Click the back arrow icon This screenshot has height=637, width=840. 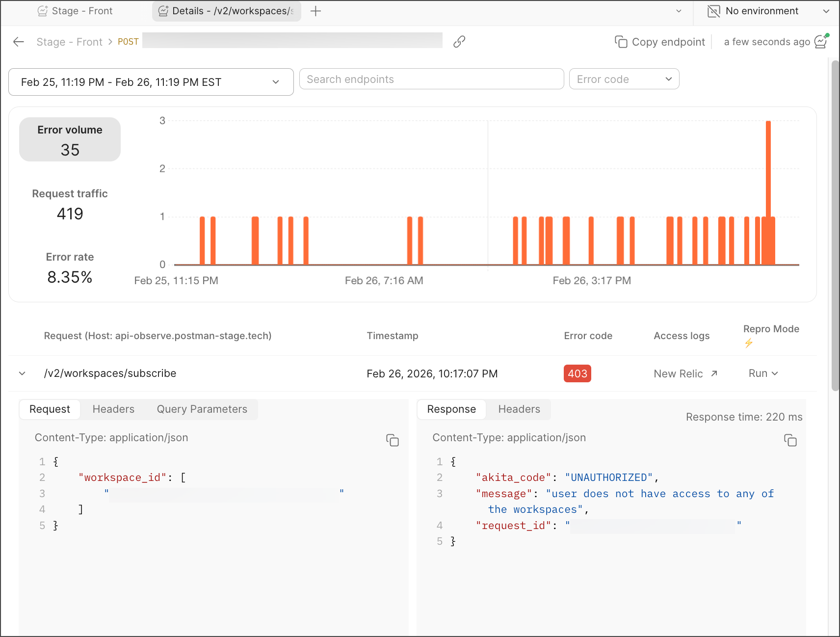(x=19, y=42)
